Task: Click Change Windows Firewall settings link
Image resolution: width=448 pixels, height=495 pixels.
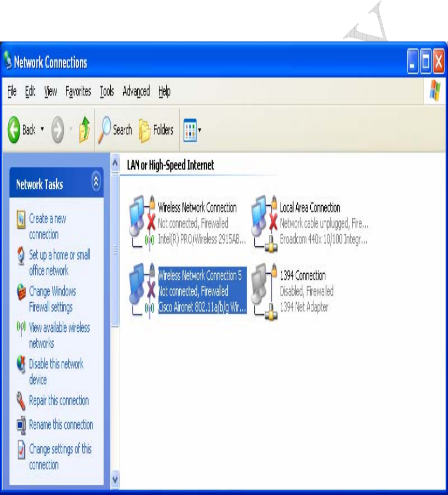Action: pyautogui.click(x=52, y=299)
